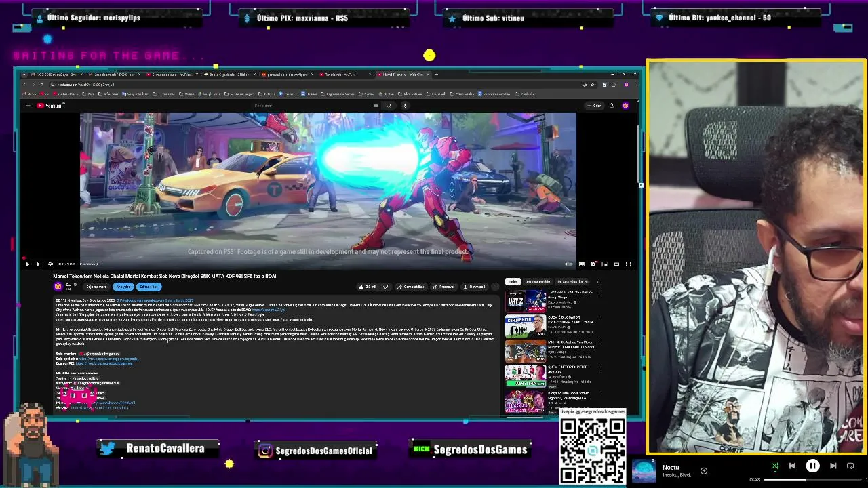868x488 pixels.
Task: Open Noctu album art thumbnail
Action: click(644, 471)
